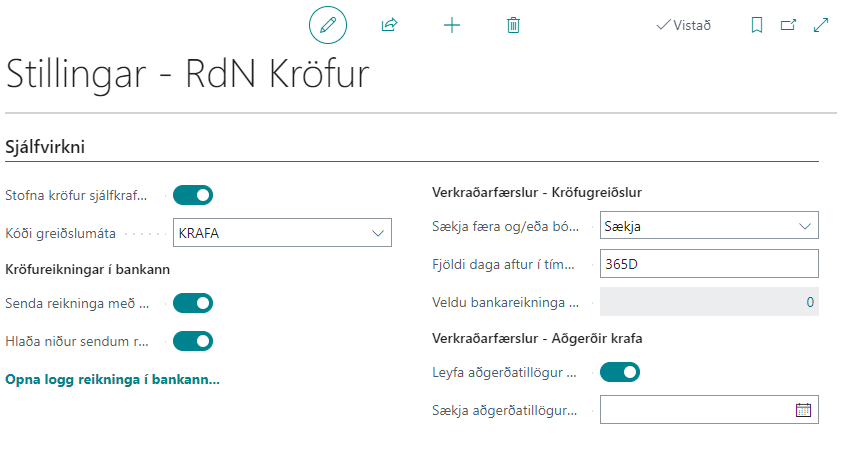Open the calendar picker for Sækja aðgerðatillögur
This screenshot has height=452, width=860.
coord(802,409)
